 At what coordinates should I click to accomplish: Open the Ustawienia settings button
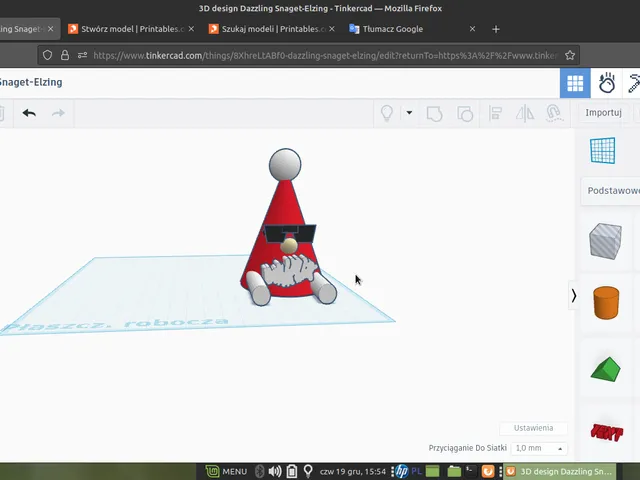(x=533, y=428)
